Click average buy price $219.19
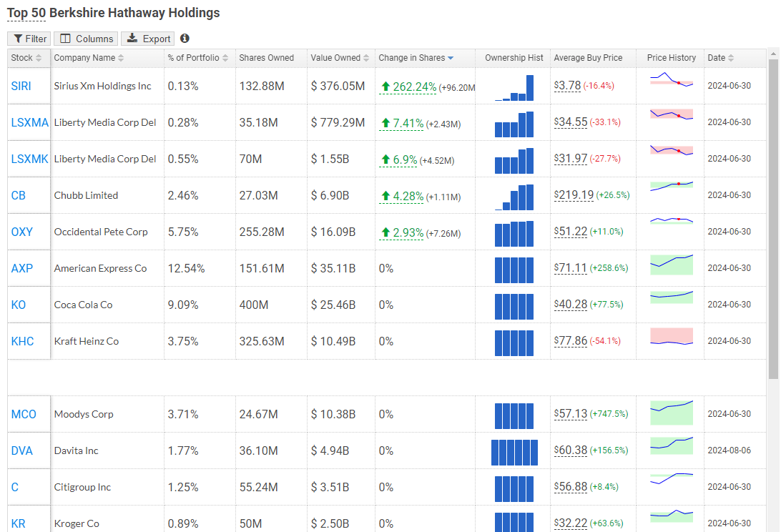 574,194
